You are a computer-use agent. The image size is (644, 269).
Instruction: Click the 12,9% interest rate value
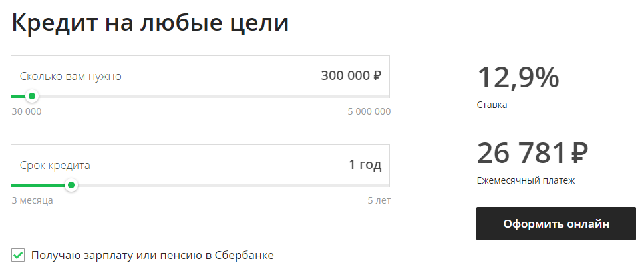(518, 78)
